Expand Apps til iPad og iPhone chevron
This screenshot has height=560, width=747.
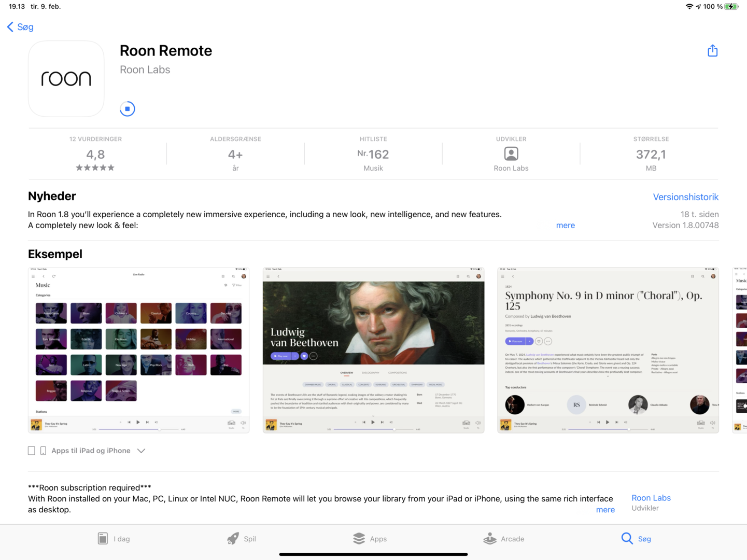pos(141,451)
